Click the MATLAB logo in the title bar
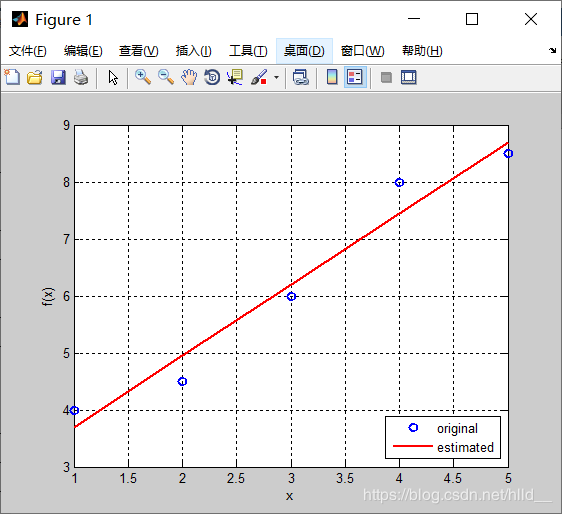 pos(19,19)
